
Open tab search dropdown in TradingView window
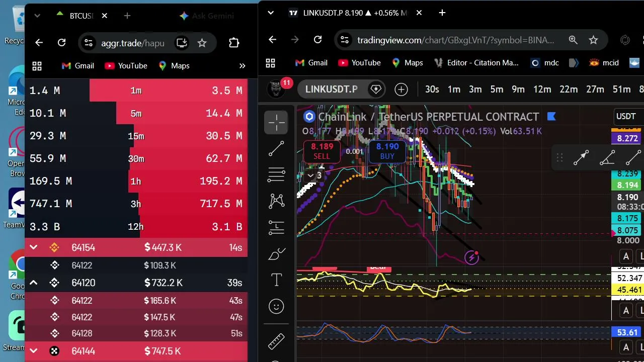271,13
